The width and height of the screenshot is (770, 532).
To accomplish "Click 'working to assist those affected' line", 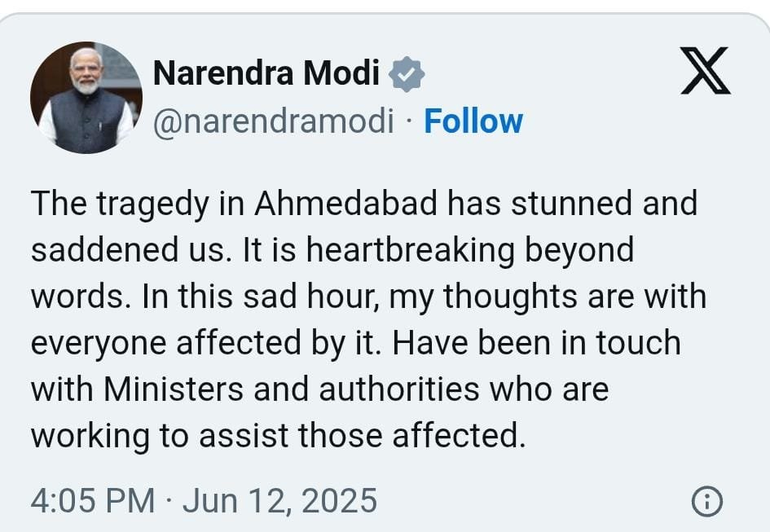I will (x=277, y=436).
